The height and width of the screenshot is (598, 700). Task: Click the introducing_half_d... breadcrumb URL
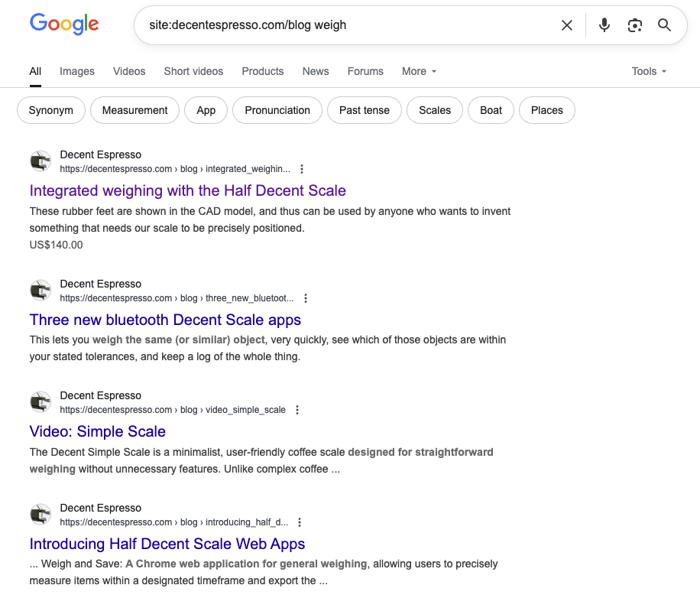[174, 522]
